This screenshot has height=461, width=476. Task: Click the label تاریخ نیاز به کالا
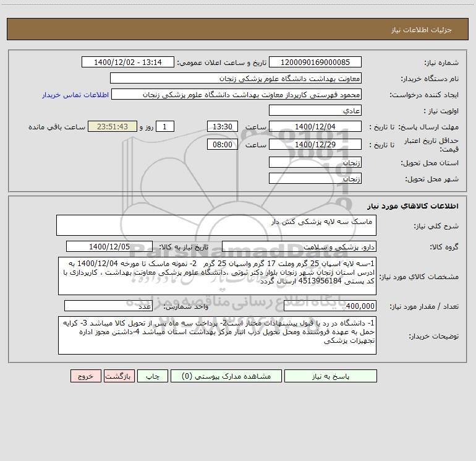click(184, 247)
